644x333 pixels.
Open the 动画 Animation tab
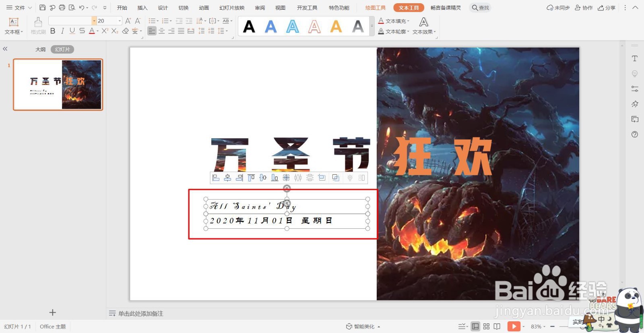[204, 8]
